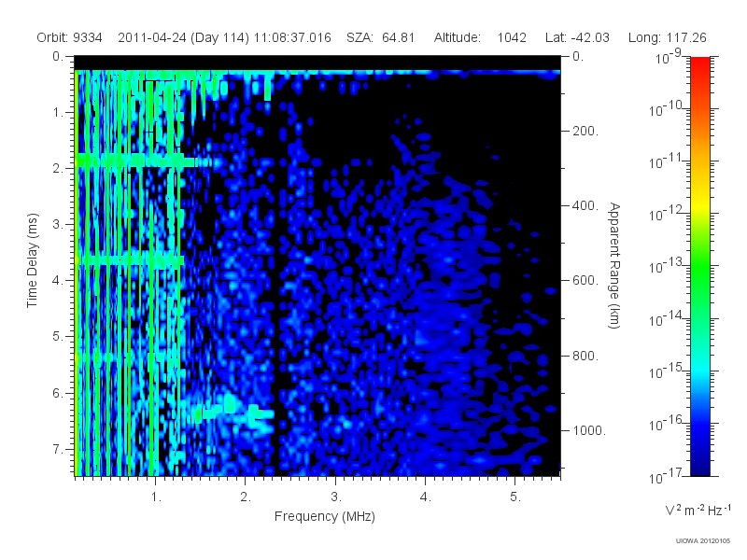Click the 5. frequency tick label

(x=515, y=497)
